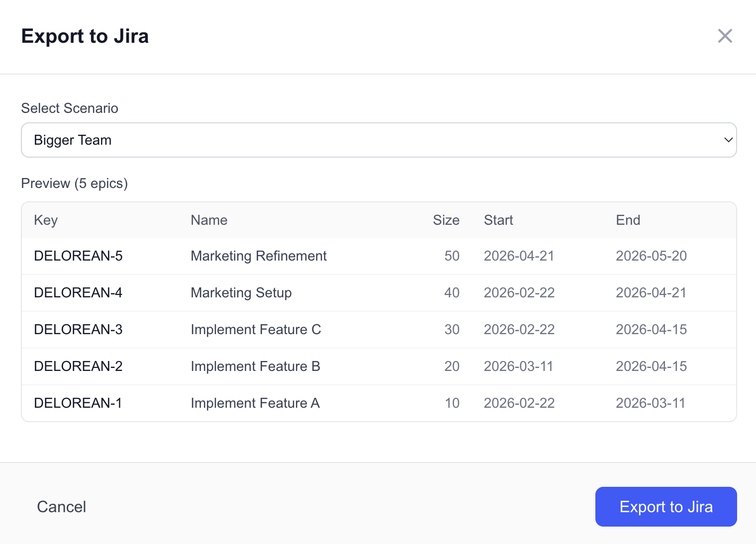Close the Export to Jira dialog

point(725,36)
